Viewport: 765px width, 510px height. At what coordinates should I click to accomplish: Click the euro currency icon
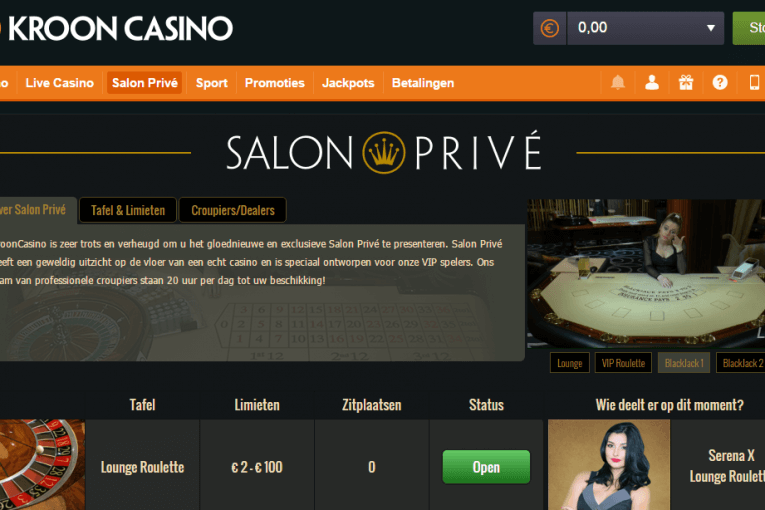tap(549, 28)
